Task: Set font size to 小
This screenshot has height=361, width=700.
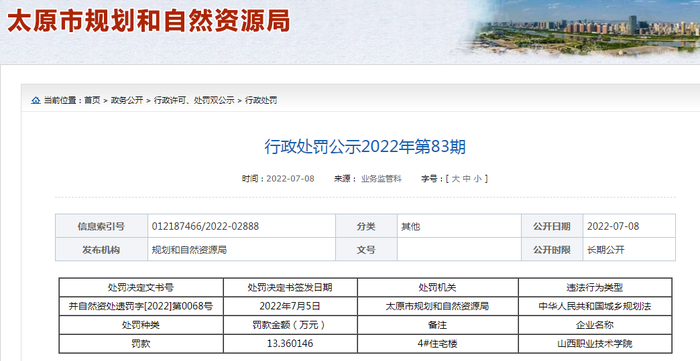Action: coord(478,179)
